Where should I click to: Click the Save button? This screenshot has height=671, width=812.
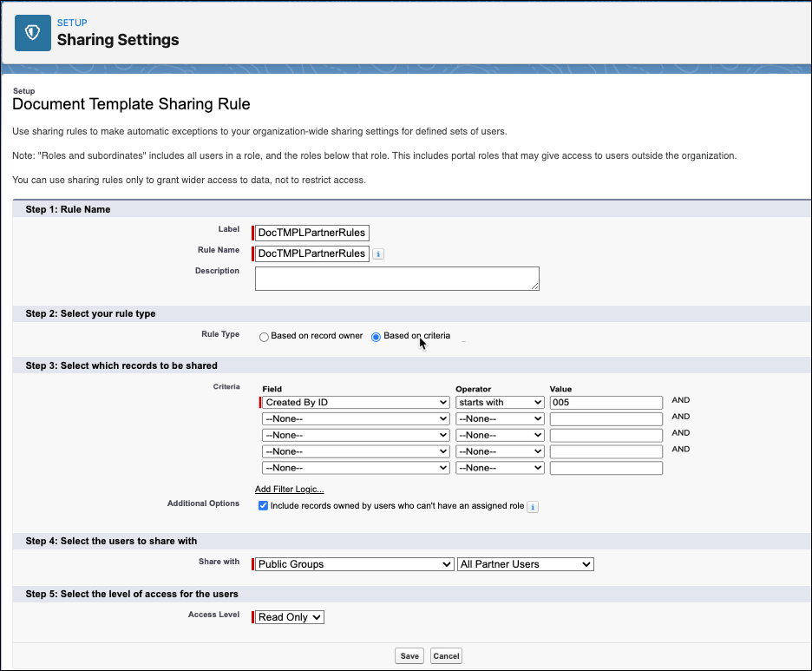409,656
